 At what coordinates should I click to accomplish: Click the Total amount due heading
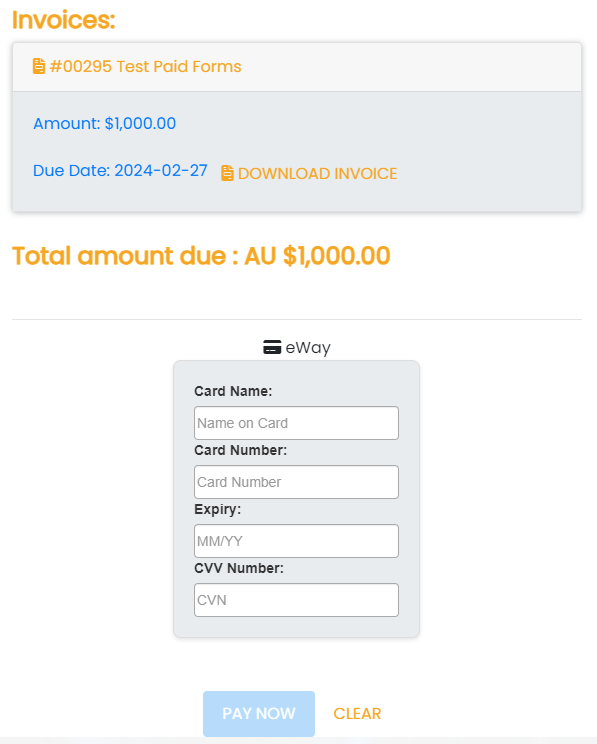(x=201, y=256)
